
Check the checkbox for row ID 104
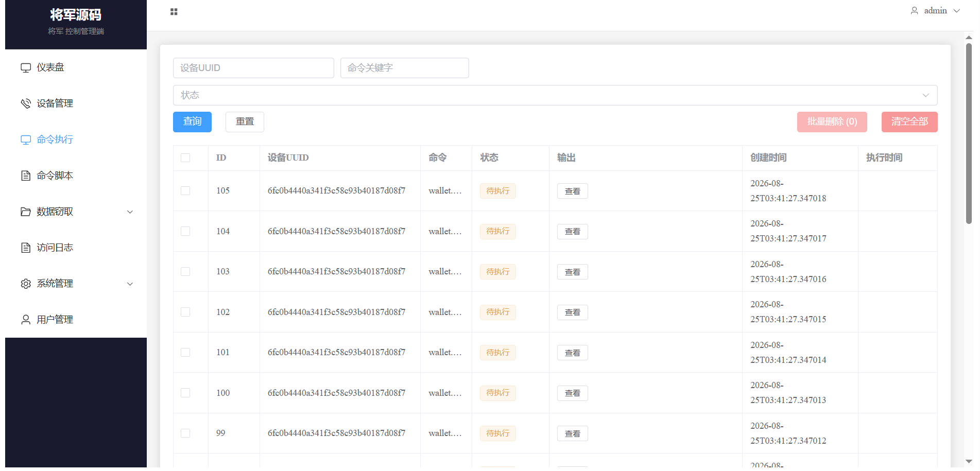pyautogui.click(x=185, y=231)
